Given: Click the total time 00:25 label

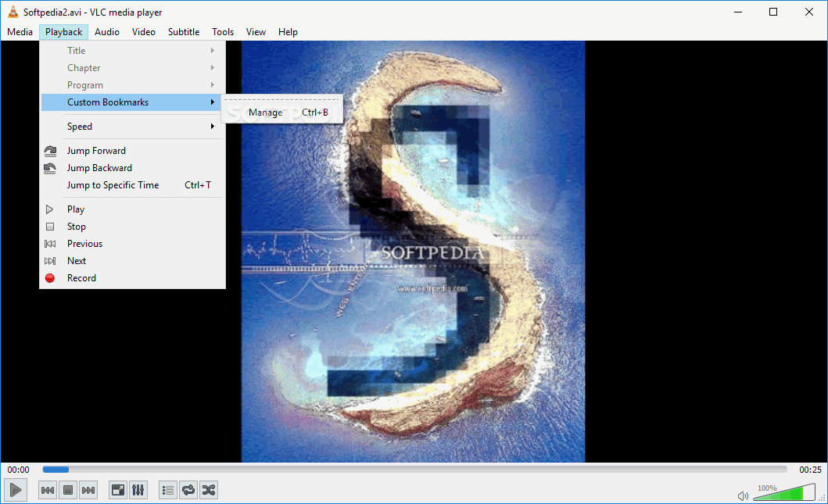Looking at the screenshot, I should click(810, 470).
